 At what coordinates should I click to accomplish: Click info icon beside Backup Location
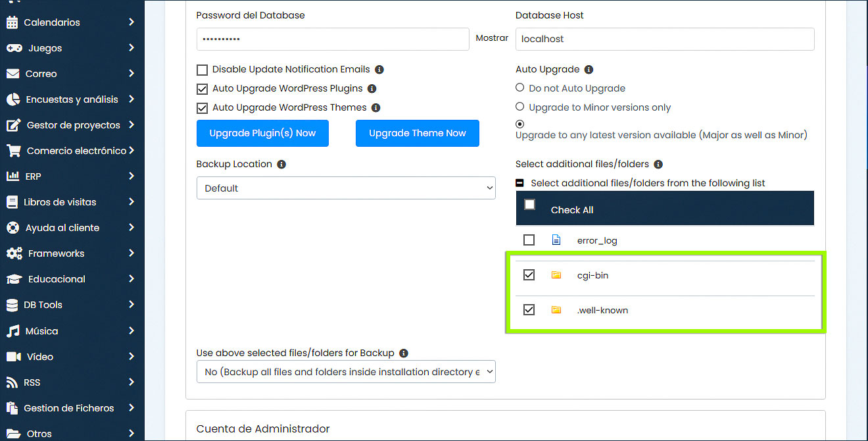281,165
